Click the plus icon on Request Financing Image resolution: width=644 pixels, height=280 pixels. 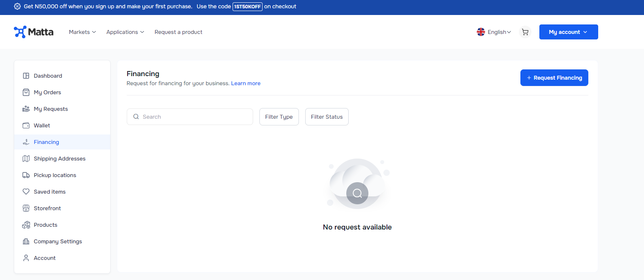[529, 78]
